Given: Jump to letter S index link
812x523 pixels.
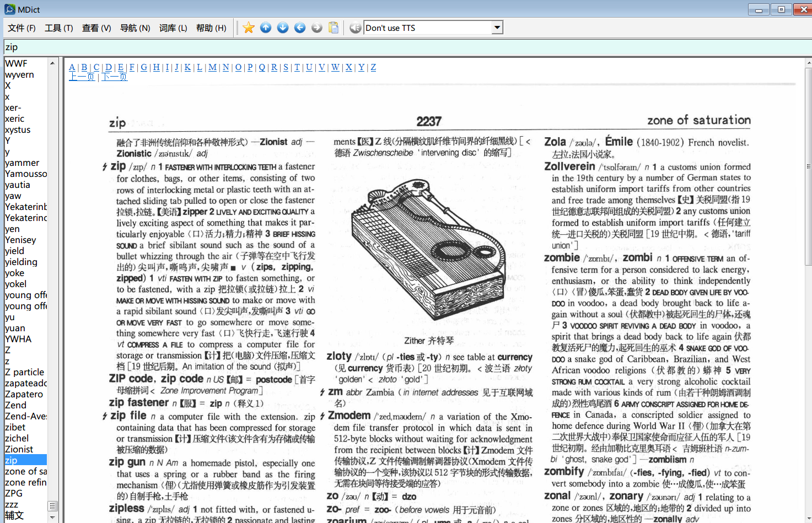Looking at the screenshot, I should tap(286, 67).
